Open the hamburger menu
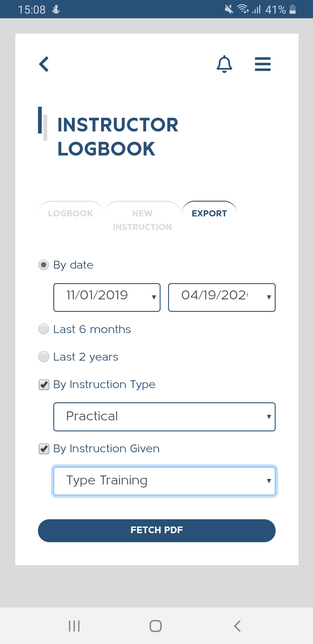This screenshot has height=644, width=313. click(x=263, y=64)
